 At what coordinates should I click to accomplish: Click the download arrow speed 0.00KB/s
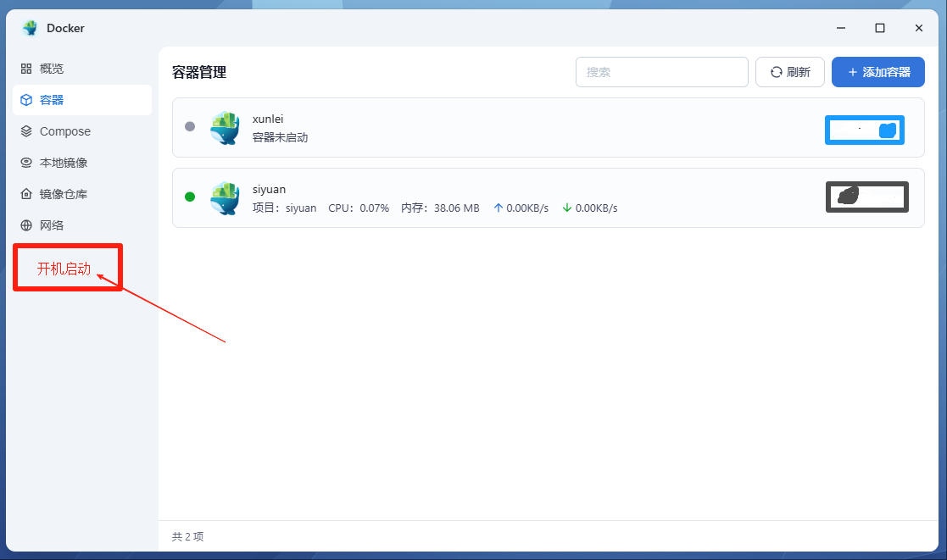pos(590,208)
